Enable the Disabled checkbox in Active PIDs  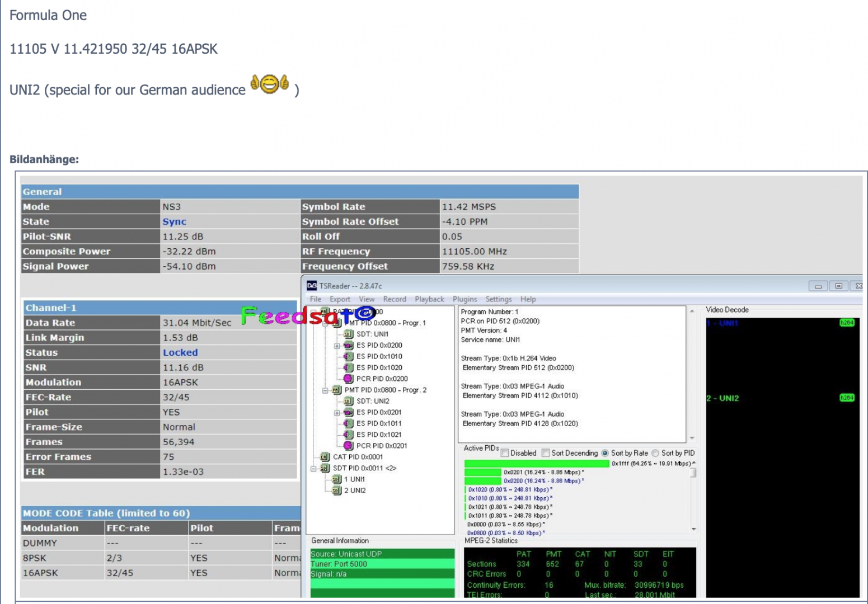tap(505, 453)
